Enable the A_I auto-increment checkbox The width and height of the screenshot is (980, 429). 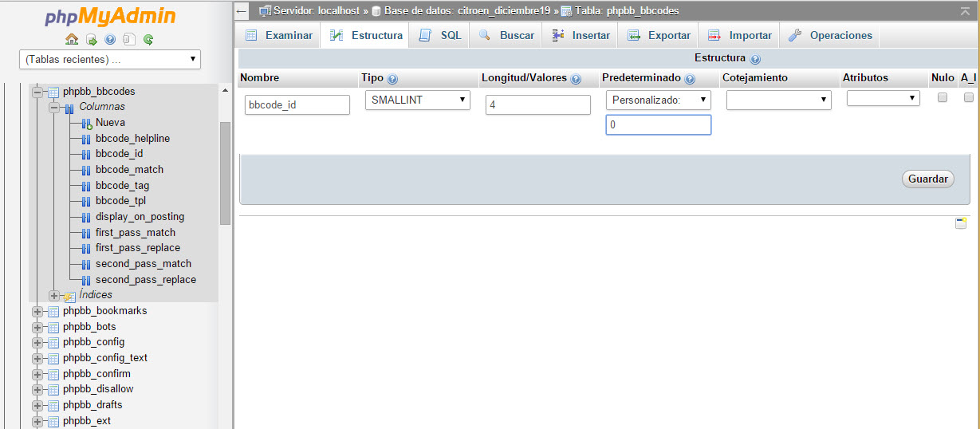click(969, 97)
